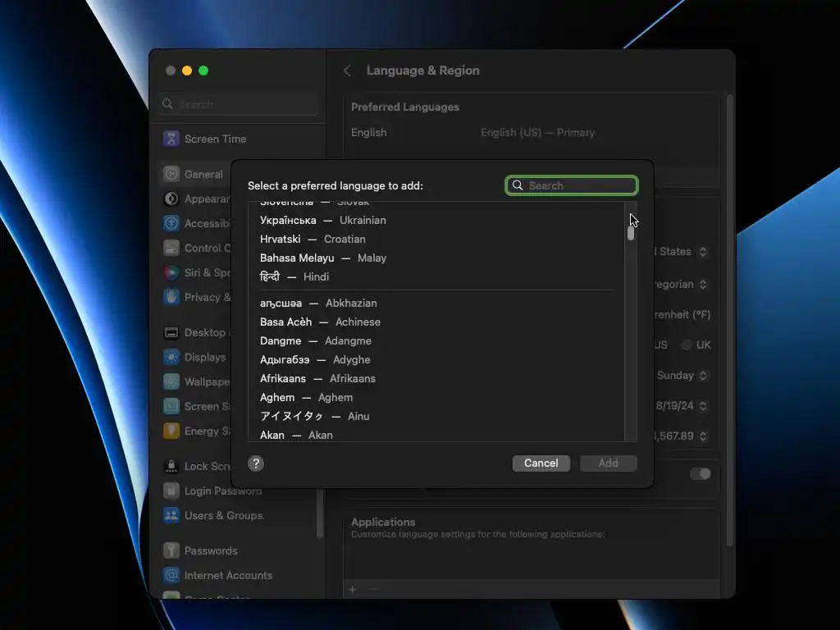Select Abkhazian in the language list
This screenshot has width=840, height=630.
[436, 304]
